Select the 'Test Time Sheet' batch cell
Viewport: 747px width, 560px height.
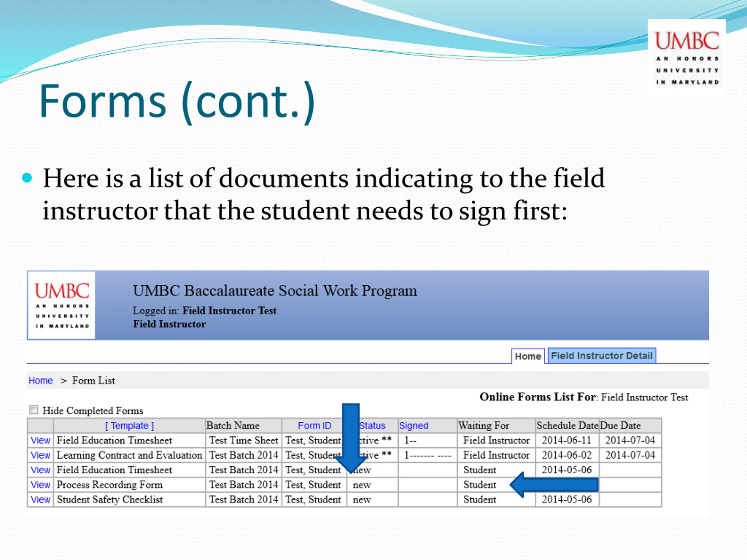(243, 440)
